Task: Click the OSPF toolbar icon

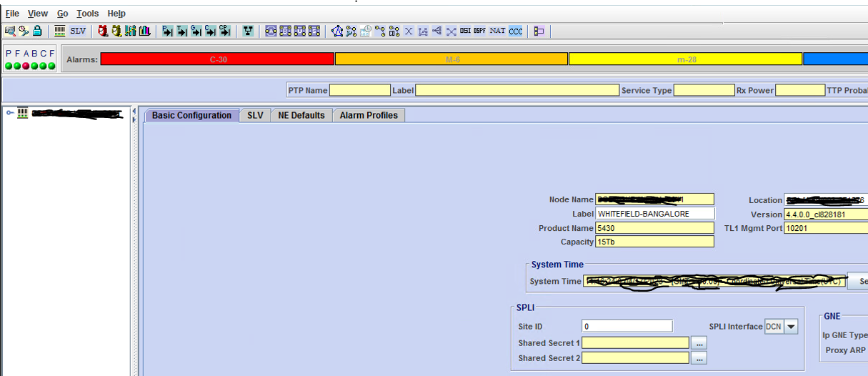Action: (x=479, y=31)
